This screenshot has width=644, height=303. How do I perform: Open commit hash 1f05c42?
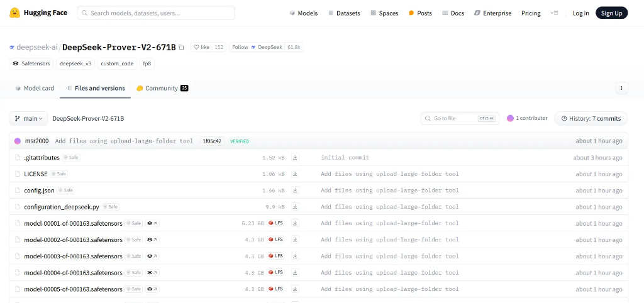pyautogui.click(x=213, y=141)
